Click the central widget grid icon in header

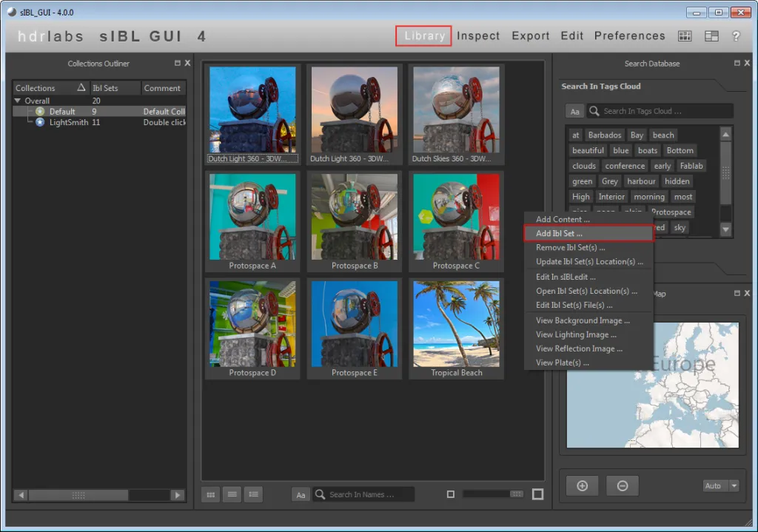point(685,36)
